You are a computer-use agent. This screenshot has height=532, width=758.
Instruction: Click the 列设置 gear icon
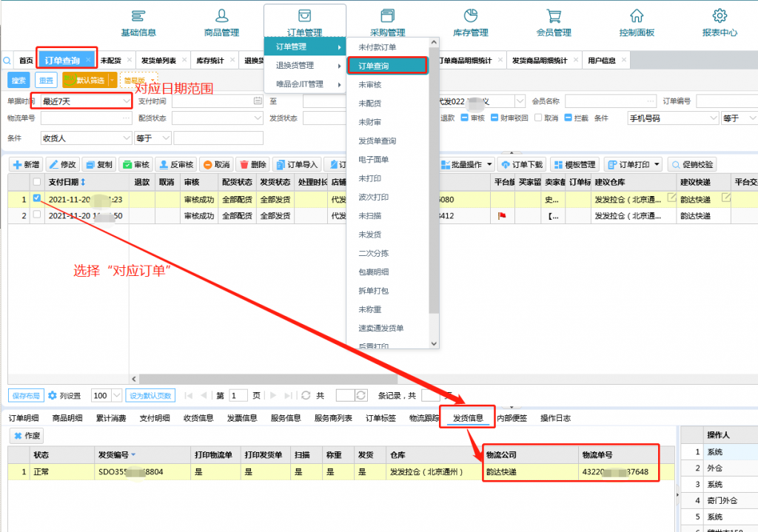(53, 396)
